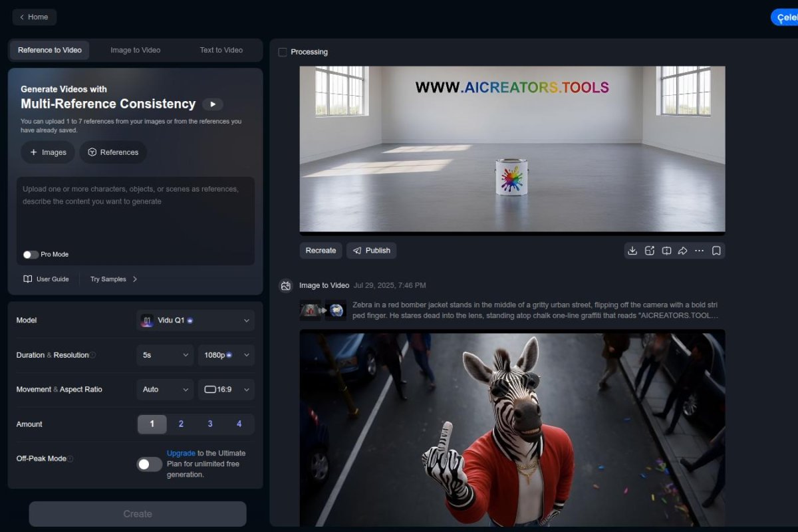Open the share icon under the video
The height and width of the screenshot is (532, 798).
(682, 251)
